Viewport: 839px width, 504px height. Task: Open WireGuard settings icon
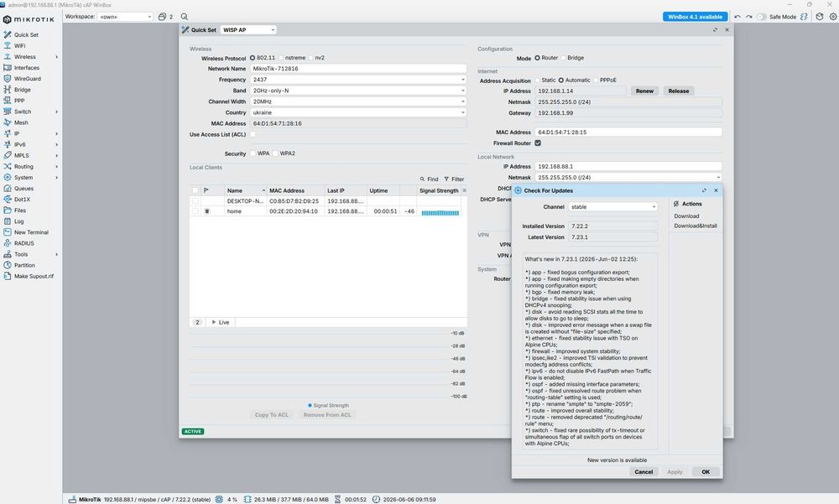(7, 79)
